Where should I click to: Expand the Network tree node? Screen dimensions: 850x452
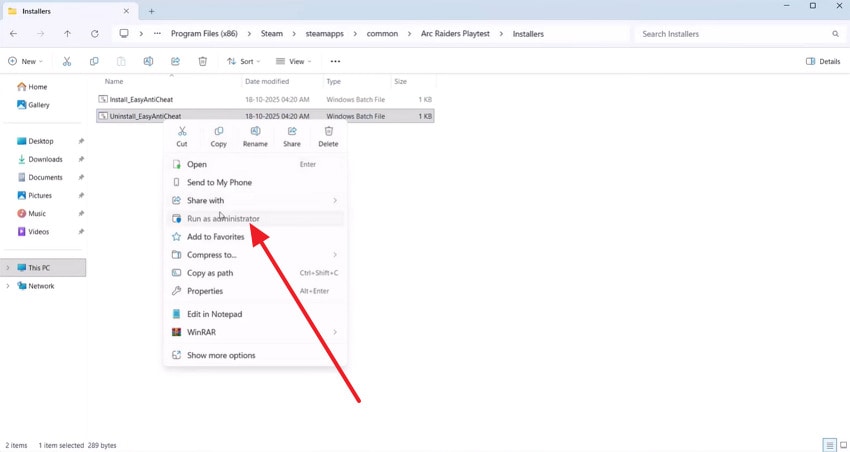pyautogui.click(x=8, y=286)
